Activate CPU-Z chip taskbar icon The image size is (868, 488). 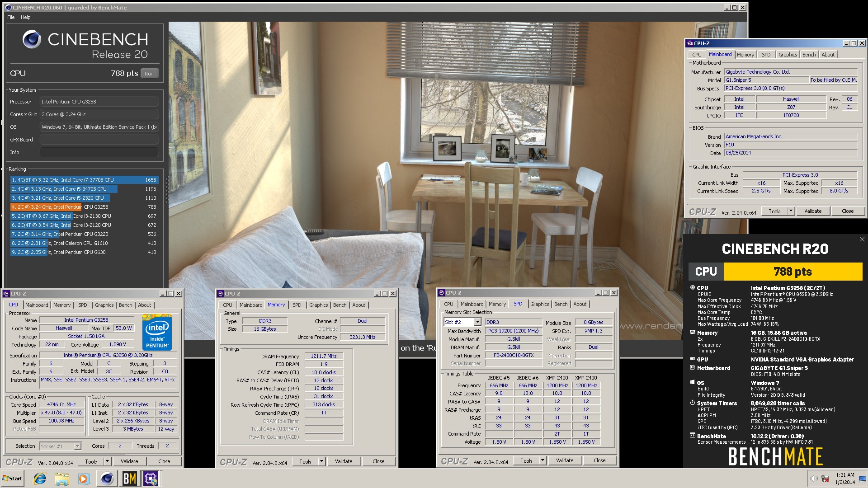point(151,479)
